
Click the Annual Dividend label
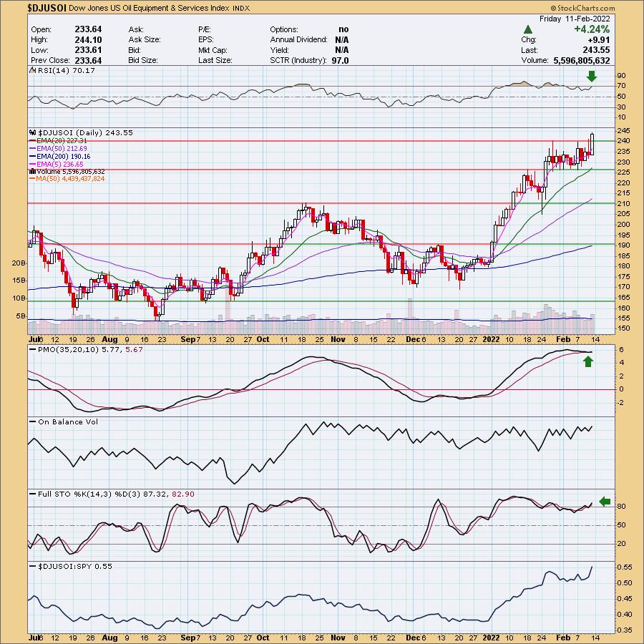pyautogui.click(x=298, y=39)
